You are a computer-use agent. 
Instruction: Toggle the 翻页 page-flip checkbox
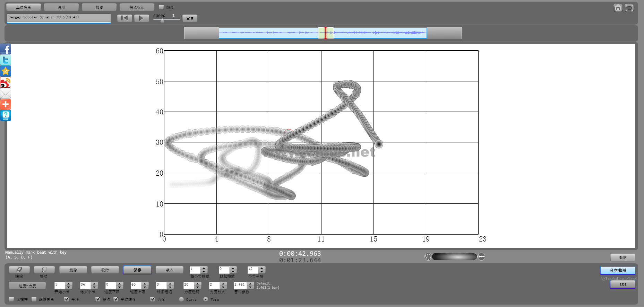coord(161,7)
